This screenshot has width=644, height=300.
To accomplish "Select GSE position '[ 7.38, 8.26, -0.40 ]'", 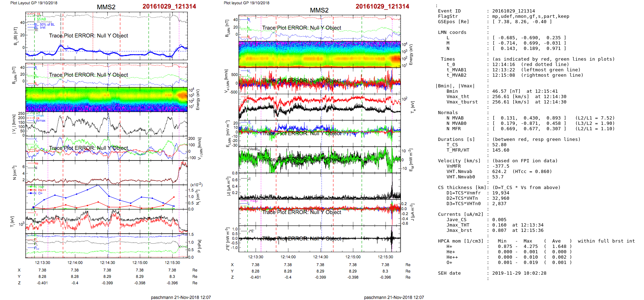I will point(522,22).
